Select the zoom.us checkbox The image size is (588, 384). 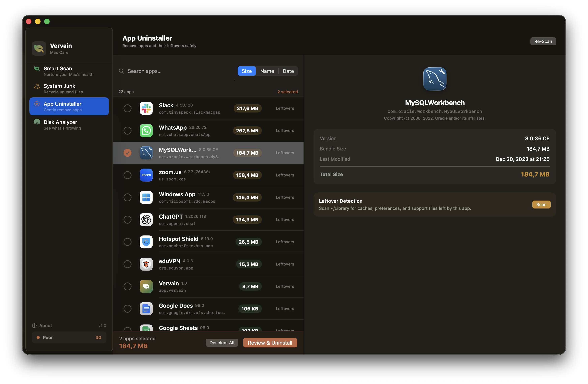click(x=128, y=175)
